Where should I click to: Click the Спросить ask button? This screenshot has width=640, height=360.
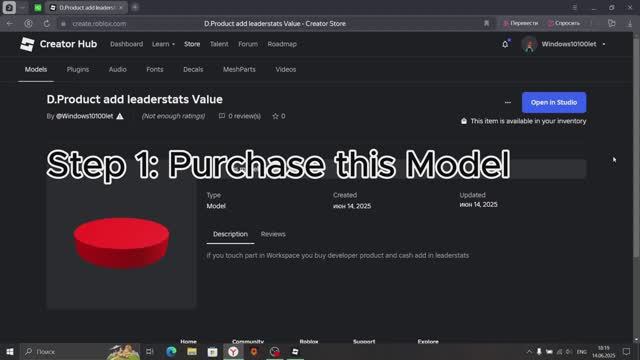point(564,24)
